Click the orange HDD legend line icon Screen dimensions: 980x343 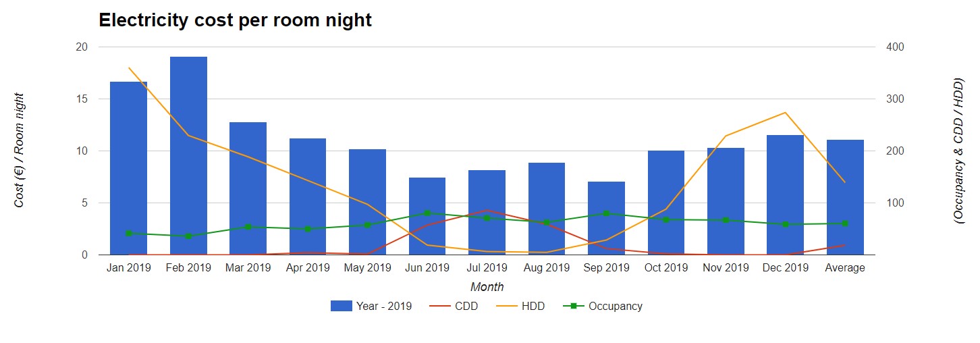click(508, 306)
